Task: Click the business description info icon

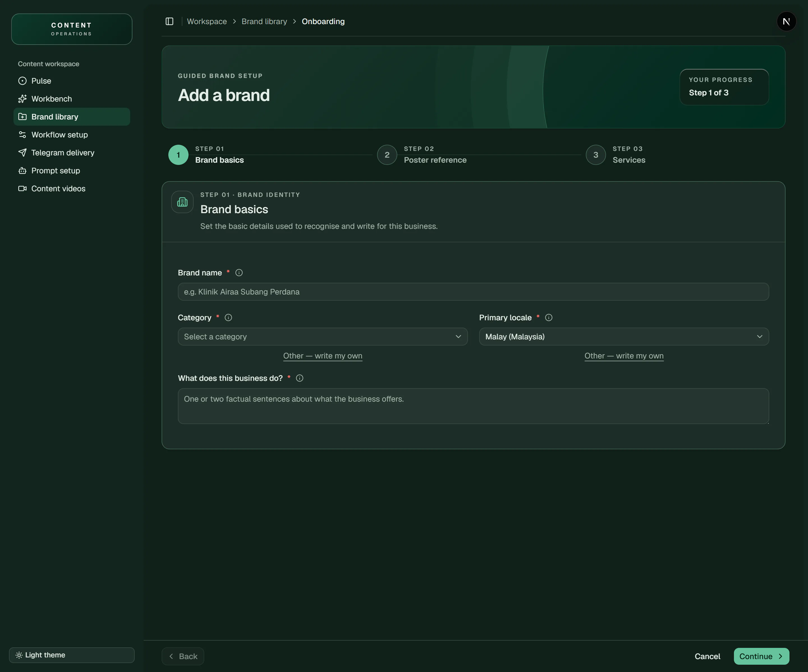Action: [300, 378]
